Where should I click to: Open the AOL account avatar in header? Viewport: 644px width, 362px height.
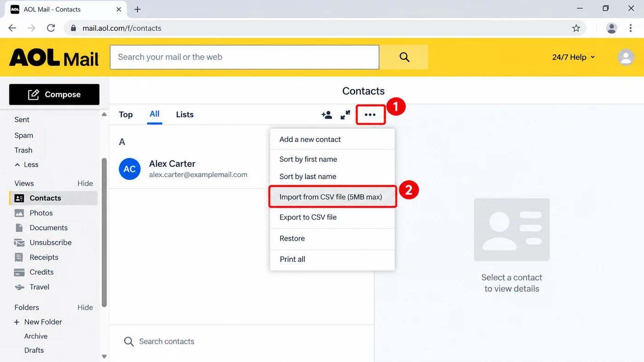(625, 57)
